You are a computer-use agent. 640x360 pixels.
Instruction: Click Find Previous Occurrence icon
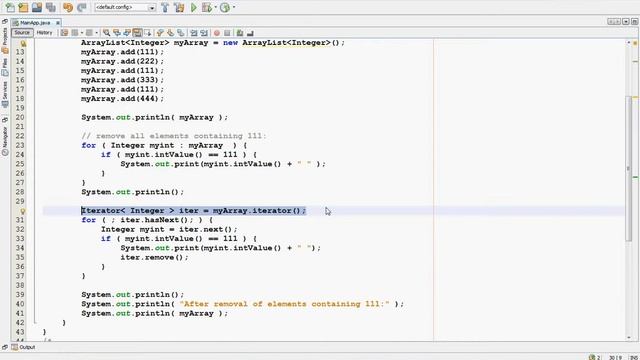[x=117, y=33]
